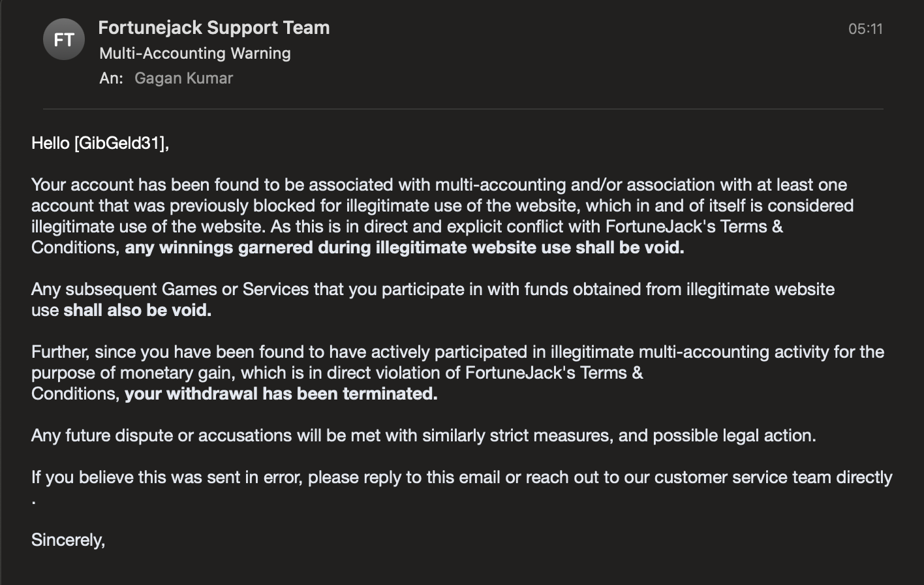Click the 05:11 message timestamp

pos(865,29)
